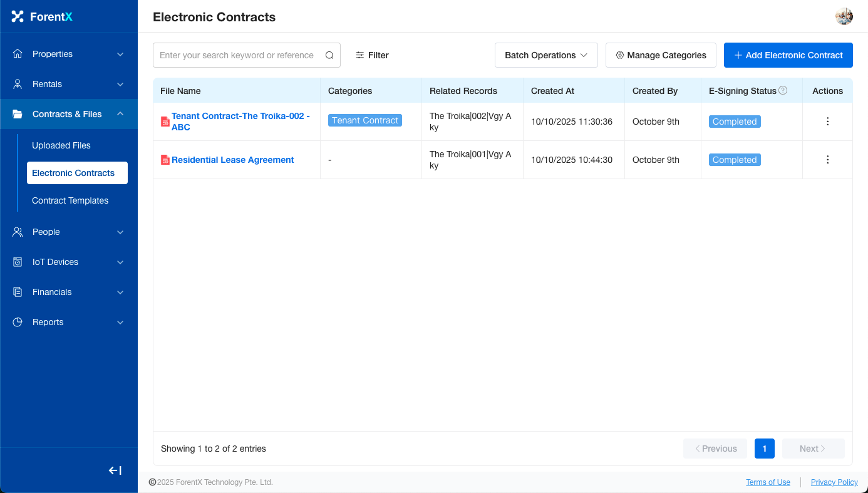868x493 pixels.
Task: Click the E-Signing Status help icon
Action: [783, 91]
